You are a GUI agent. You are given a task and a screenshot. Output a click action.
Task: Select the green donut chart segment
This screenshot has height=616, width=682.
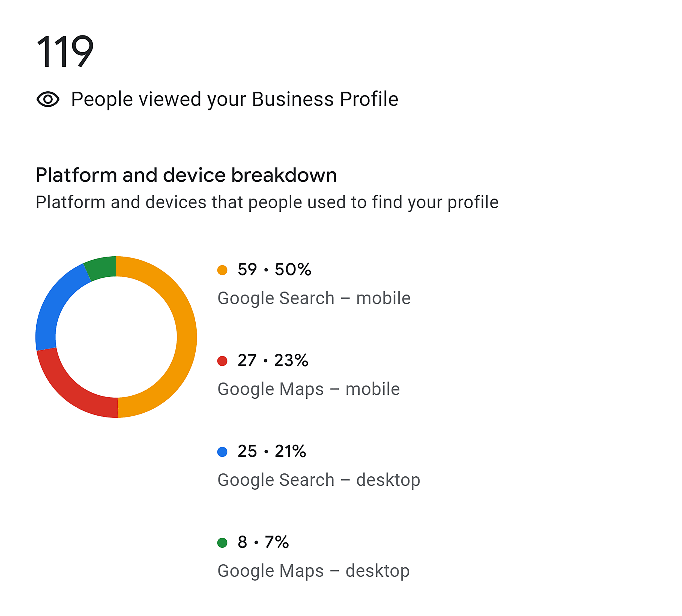(101, 268)
